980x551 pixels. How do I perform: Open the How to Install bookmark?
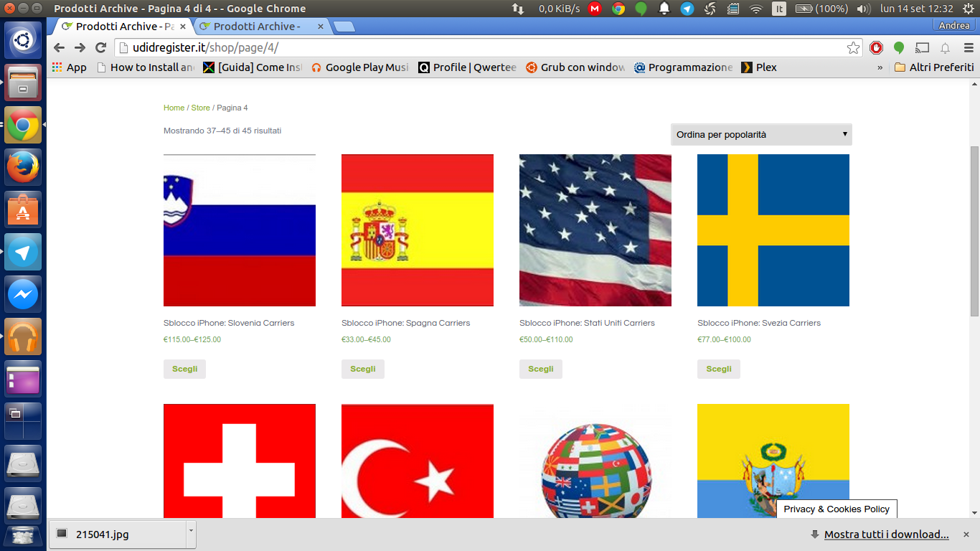[x=145, y=67]
